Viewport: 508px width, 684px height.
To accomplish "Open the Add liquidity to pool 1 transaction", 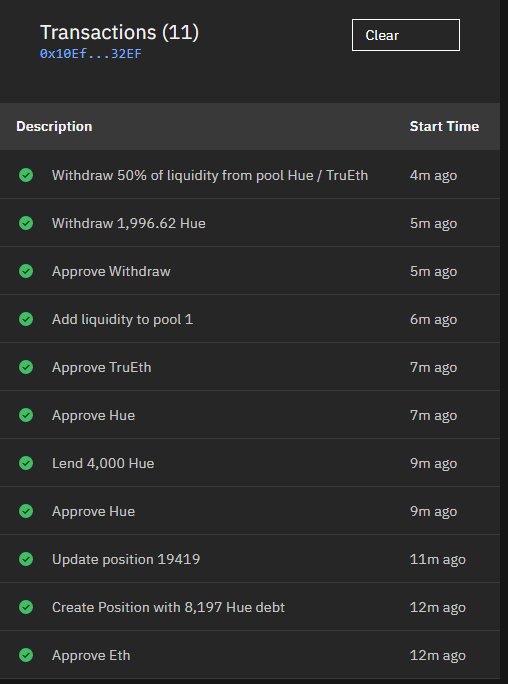I will pos(250,319).
